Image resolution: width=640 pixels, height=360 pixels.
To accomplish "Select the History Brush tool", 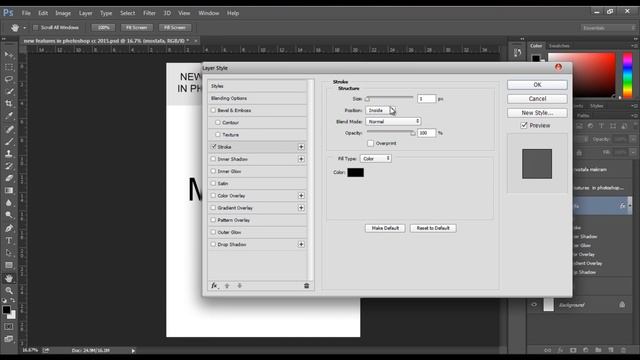I will tap(9, 166).
